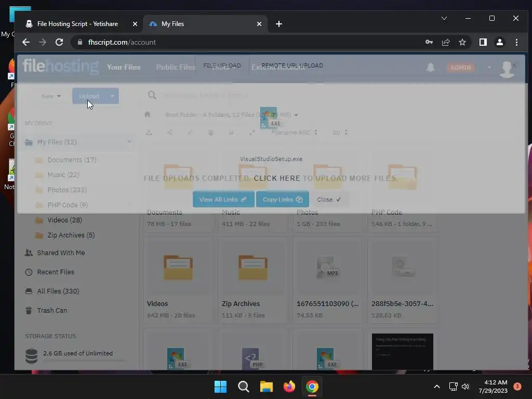The width and height of the screenshot is (532, 399).
Task: Open the Windows Start menu
Action: [220, 387]
